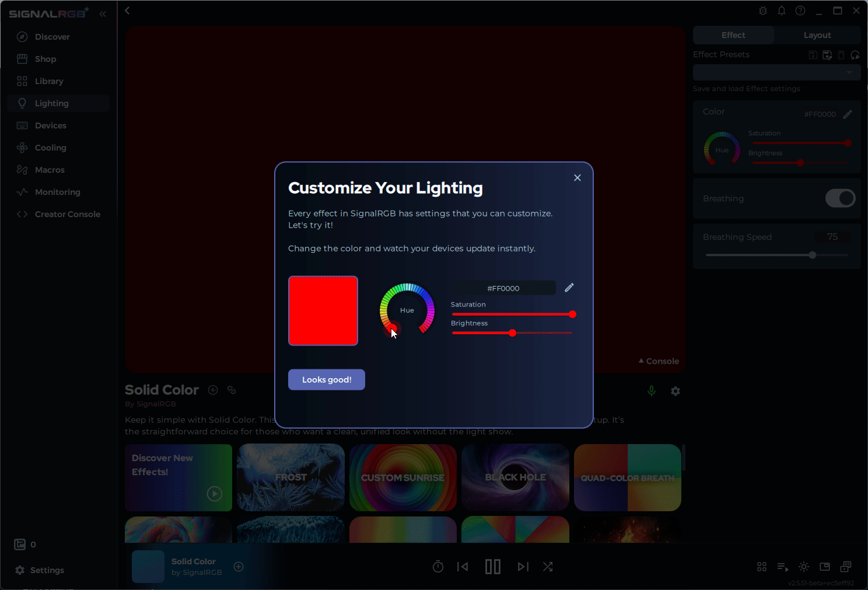The height and width of the screenshot is (590, 868).
Task: Switch to the Layout tab
Action: point(817,35)
